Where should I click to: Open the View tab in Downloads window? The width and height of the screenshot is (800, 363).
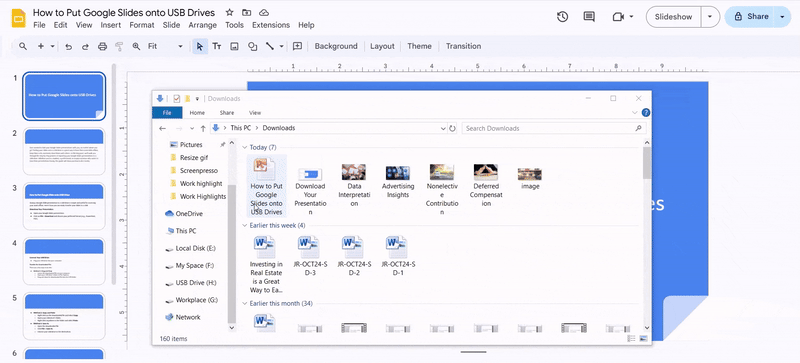pos(255,113)
